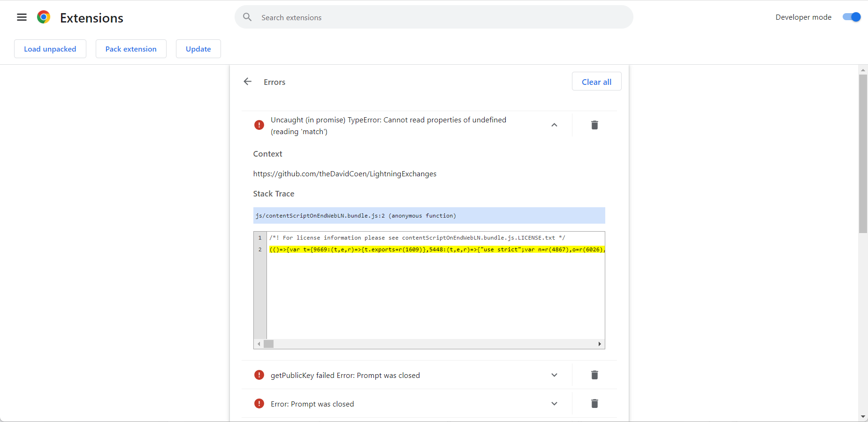Delete the getPublicKey failed error
The width and height of the screenshot is (868, 422).
594,375
